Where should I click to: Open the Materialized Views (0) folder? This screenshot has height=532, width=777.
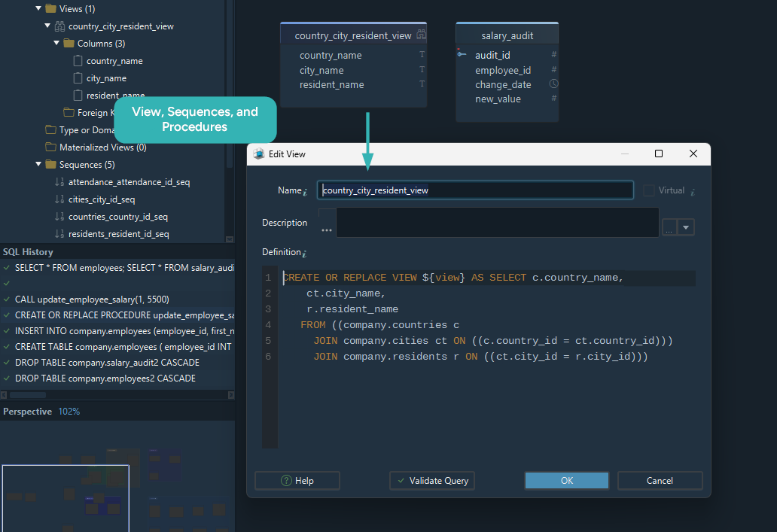(x=102, y=147)
